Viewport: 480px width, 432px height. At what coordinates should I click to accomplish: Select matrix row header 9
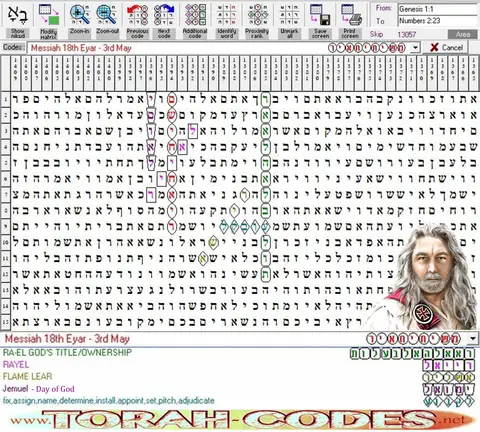point(5,227)
